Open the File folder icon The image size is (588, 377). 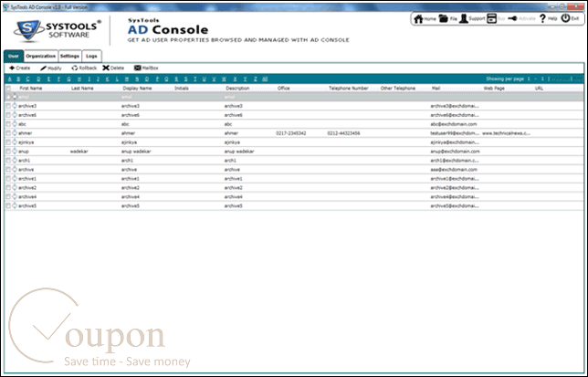tap(443, 18)
